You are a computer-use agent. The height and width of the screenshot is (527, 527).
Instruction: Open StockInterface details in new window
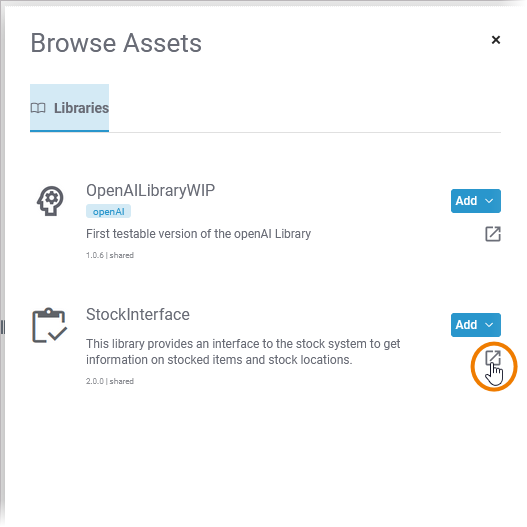493,358
